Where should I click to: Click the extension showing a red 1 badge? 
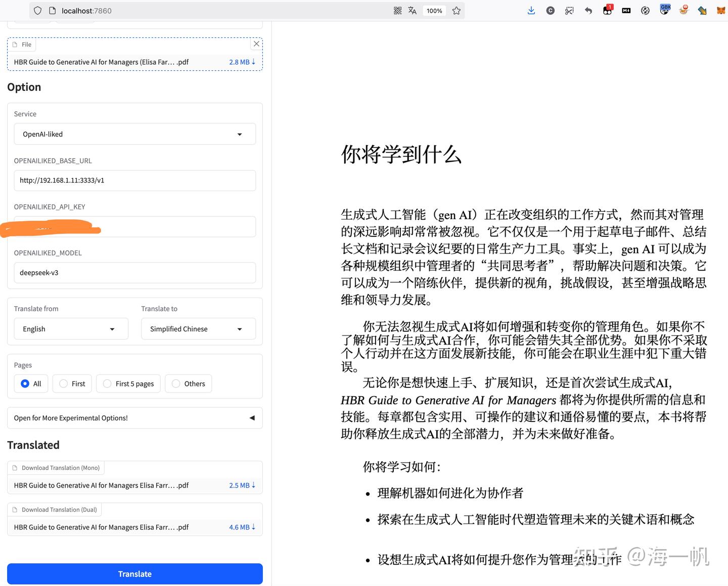(606, 10)
